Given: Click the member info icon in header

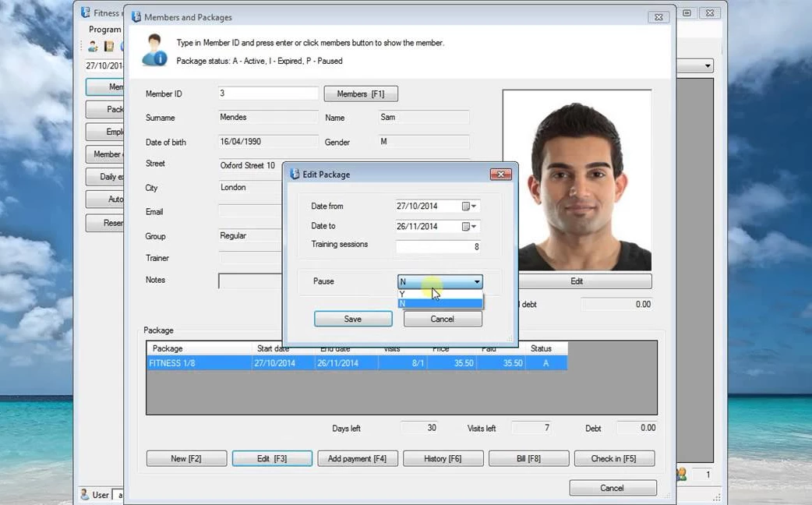Looking at the screenshot, I should click(x=154, y=51).
